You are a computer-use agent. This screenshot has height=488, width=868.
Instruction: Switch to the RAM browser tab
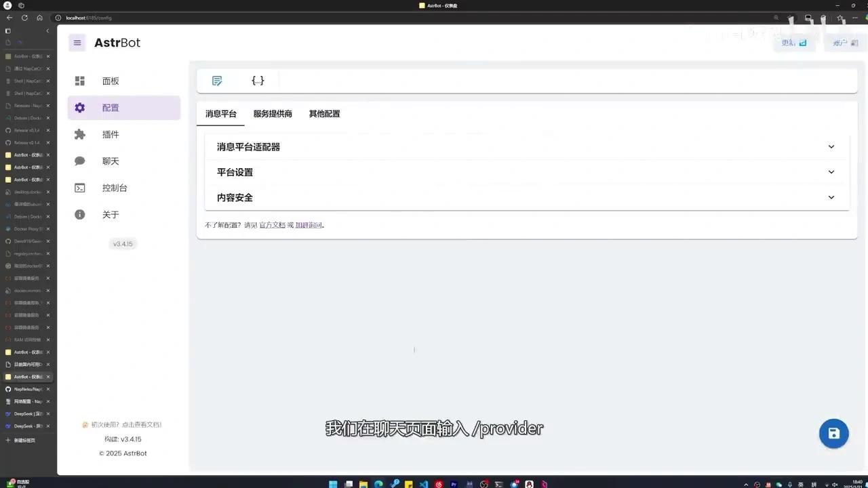(27, 340)
